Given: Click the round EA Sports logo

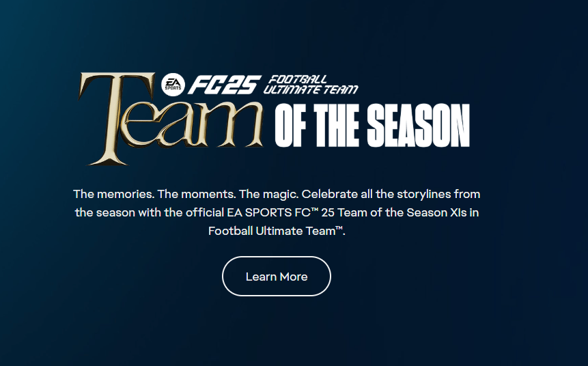Looking at the screenshot, I should pos(173,85).
